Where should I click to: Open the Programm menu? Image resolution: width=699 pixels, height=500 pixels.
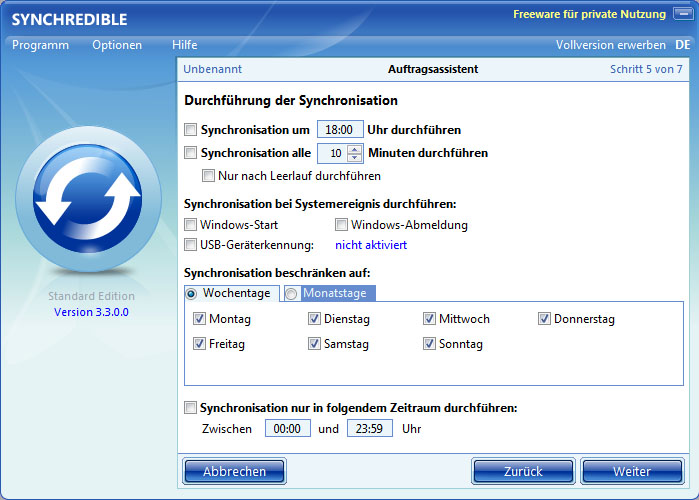pyautogui.click(x=41, y=45)
